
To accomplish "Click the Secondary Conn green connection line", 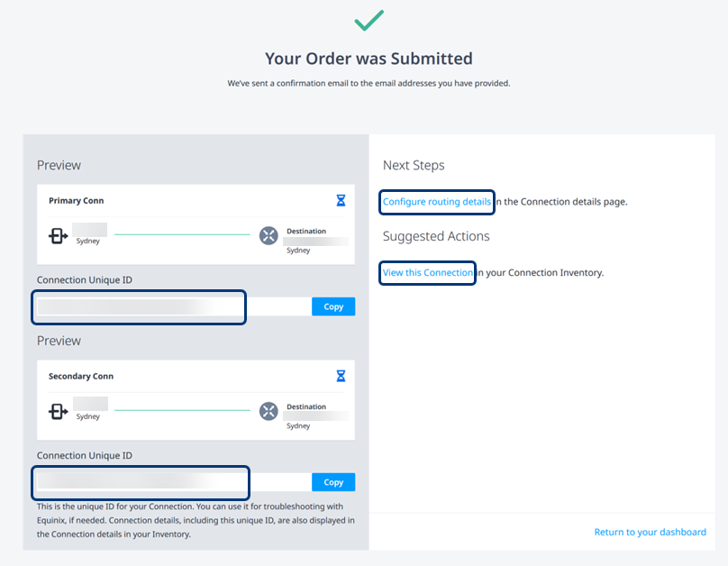I will [182, 410].
